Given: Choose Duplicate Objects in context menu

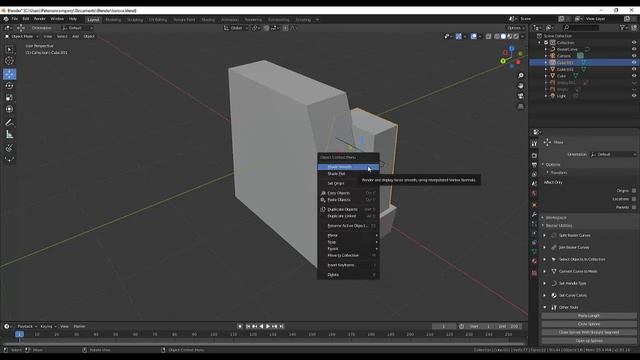Looking at the screenshot, I should [x=348, y=209].
